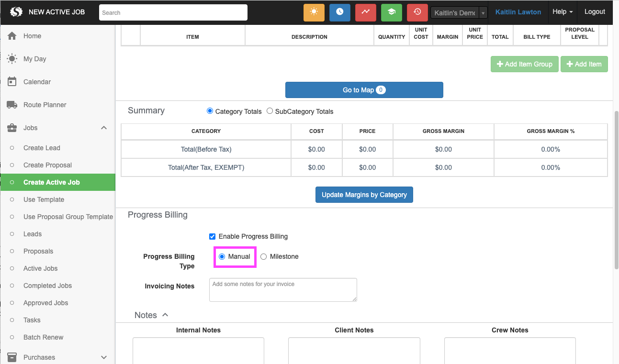Screen dimensions: 619x364
Task: Select Milestone progress billing type
Action: pyautogui.click(x=264, y=256)
